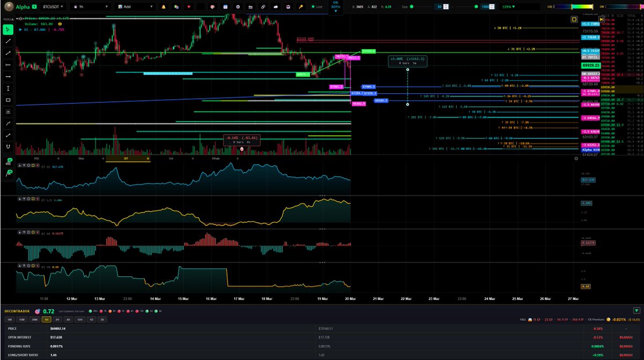The width and height of the screenshot is (644, 360).
Task: Click the cloud icon in top toolbar
Action: coord(275,7)
